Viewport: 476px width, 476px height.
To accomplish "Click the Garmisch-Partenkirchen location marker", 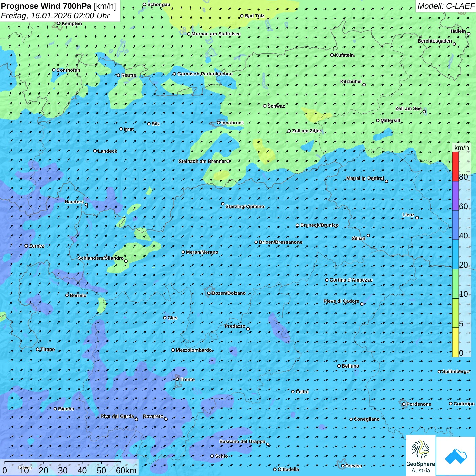I will 174,74.
